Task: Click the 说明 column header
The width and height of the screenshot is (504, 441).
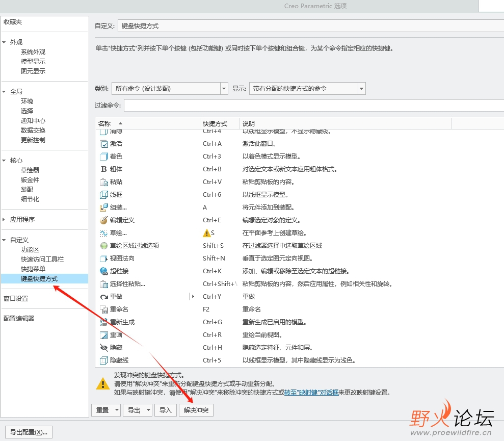Action: (346, 123)
